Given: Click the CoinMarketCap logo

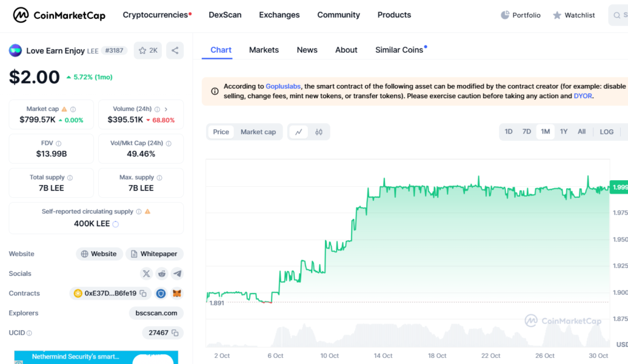Looking at the screenshot, I should 59,15.
